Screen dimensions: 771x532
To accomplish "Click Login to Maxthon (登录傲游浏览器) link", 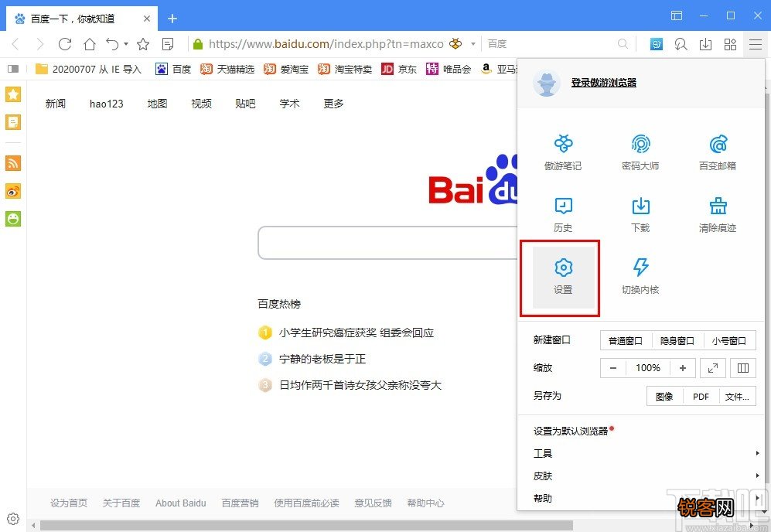I will point(604,83).
